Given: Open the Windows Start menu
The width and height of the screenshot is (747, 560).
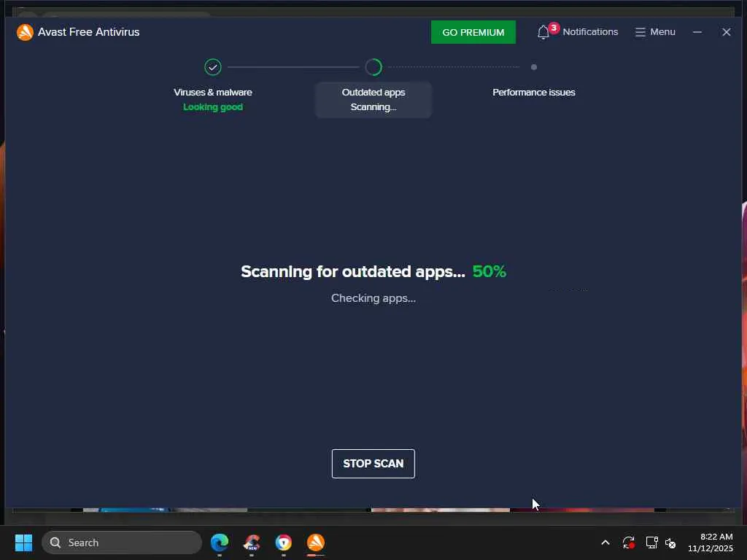Looking at the screenshot, I should tap(23, 542).
